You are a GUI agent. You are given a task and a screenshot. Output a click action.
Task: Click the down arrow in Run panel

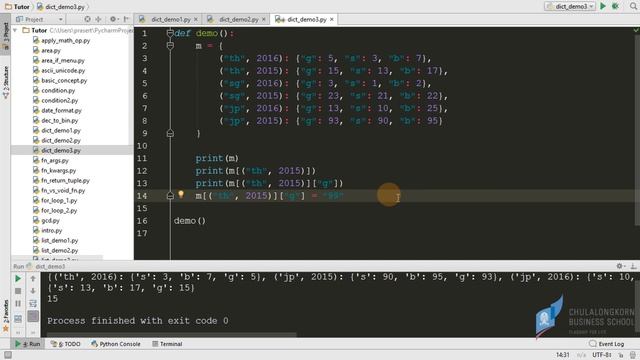(x=33, y=291)
